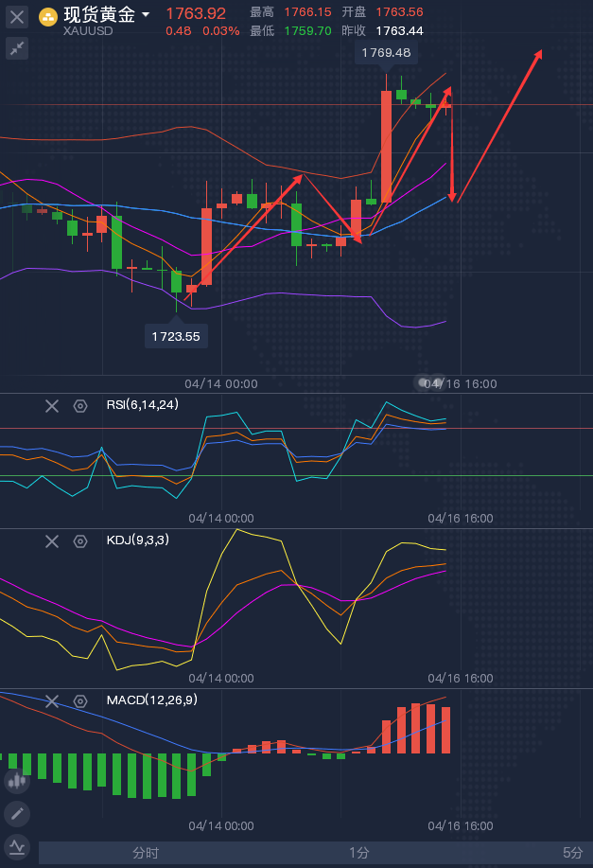Open MACD(12,26,9) settings hexagon icon
Screen dimensions: 593x868
(80, 701)
